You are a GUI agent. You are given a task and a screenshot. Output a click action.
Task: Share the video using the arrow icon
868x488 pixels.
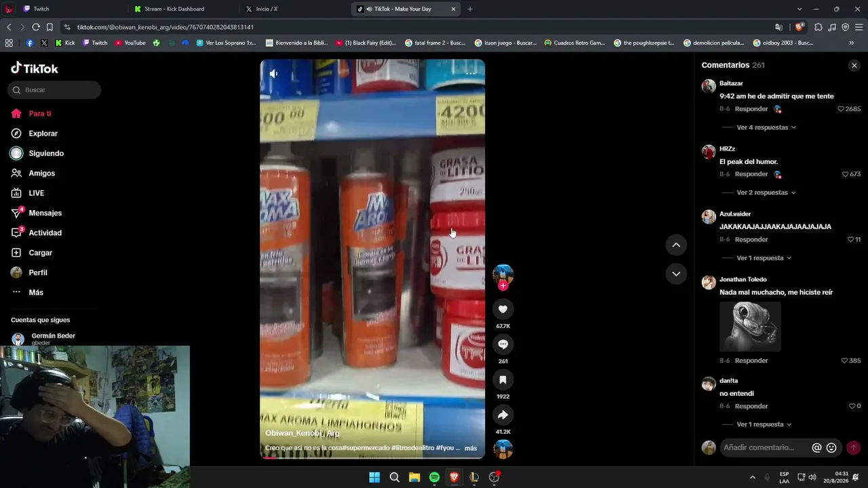tap(502, 415)
